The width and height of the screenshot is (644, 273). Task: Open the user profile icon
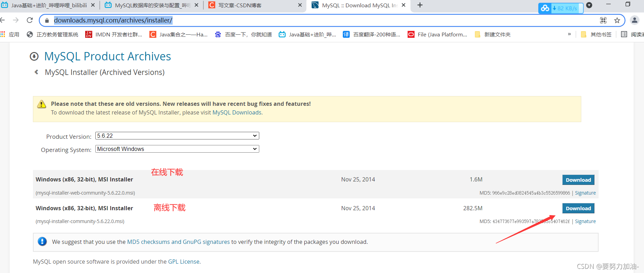[x=635, y=20]
